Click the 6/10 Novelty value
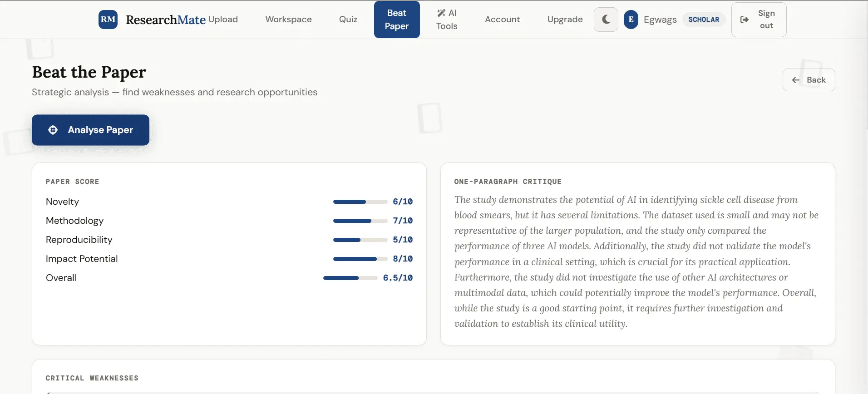 pyautogui.click(x=403, y=202)
